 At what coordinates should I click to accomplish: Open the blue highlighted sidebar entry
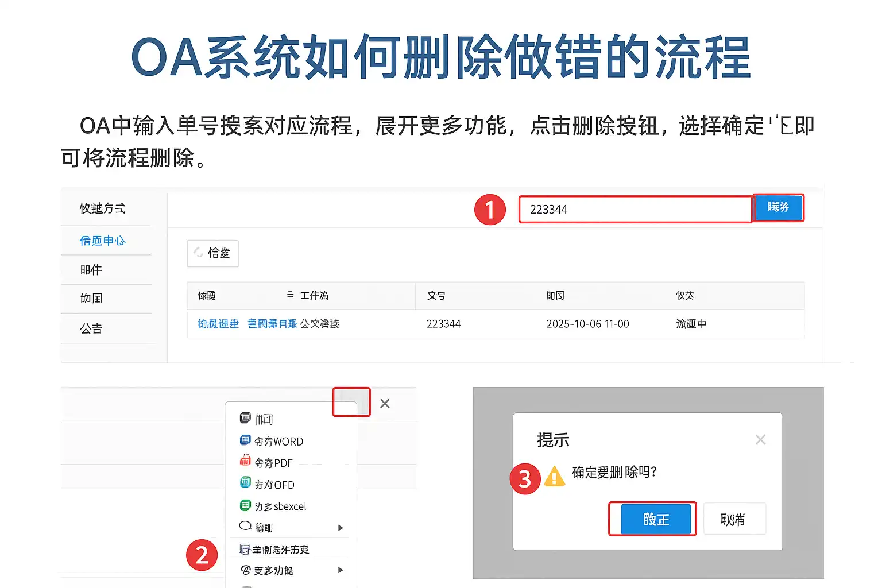(102, 241)
